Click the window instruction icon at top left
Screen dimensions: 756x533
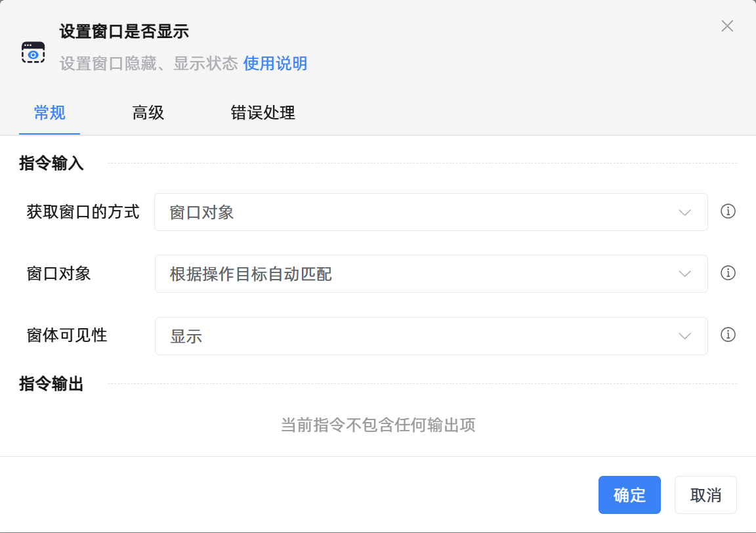(x=33, y=52)
